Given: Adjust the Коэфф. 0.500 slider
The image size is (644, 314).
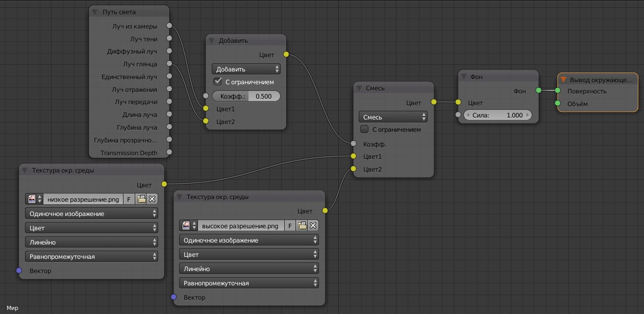Looking at the screenshot, I should (246, 96).
